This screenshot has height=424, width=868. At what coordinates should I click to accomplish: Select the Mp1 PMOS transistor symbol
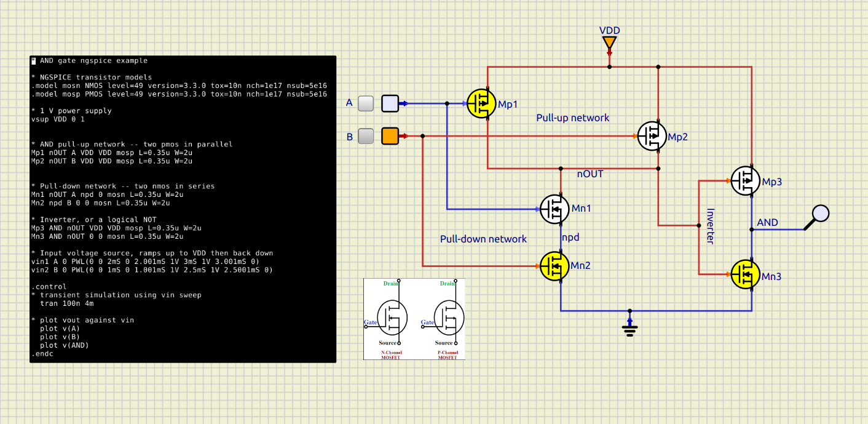point(481,103)
